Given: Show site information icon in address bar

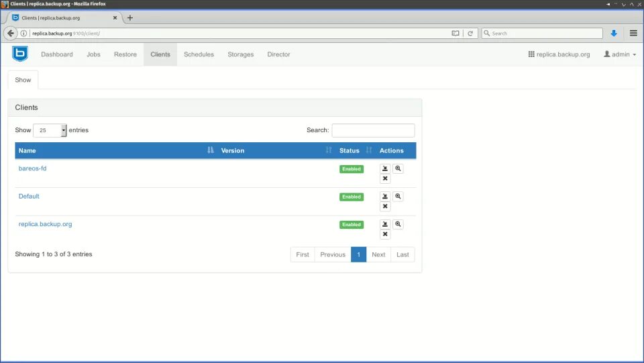Looking at the screenshot, I should click(x=24, y=34).
